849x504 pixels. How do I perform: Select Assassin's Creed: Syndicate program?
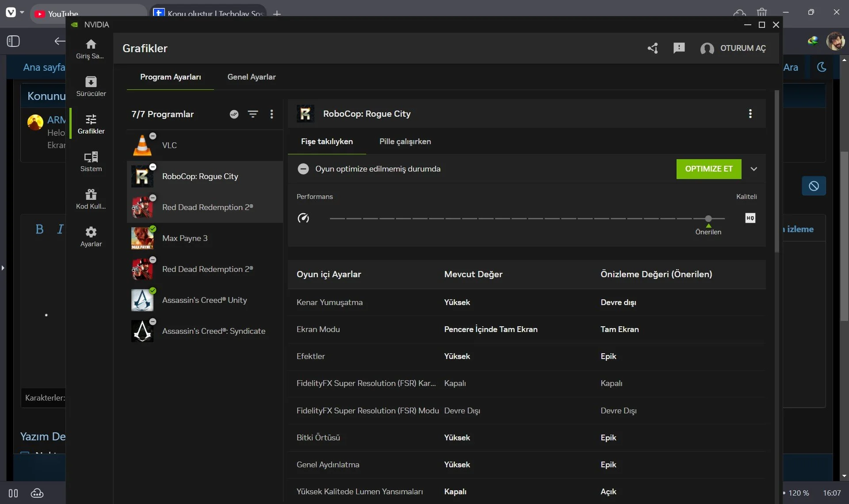coord(205,331)
